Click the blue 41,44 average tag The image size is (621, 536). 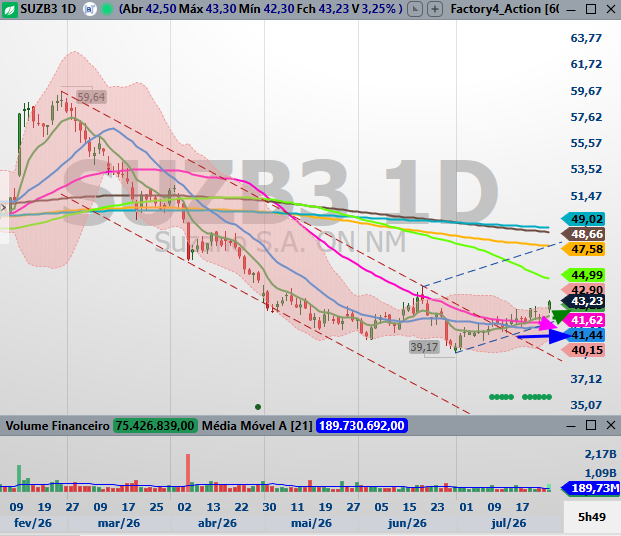tap(586, 335)
